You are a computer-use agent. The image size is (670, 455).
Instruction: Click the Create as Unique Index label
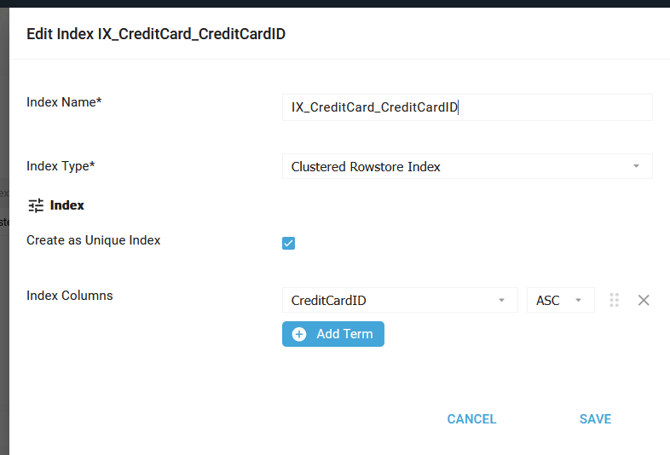93,240
